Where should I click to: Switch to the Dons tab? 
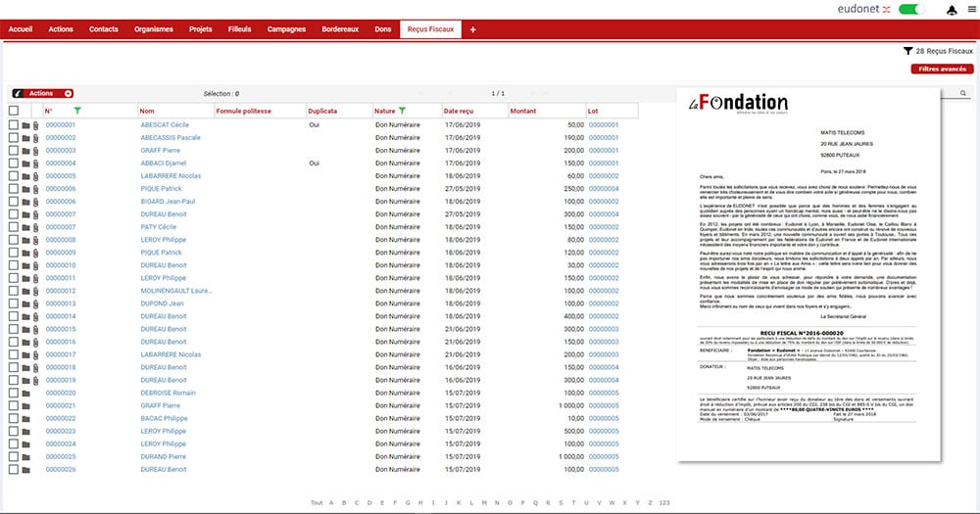[383, 29]
